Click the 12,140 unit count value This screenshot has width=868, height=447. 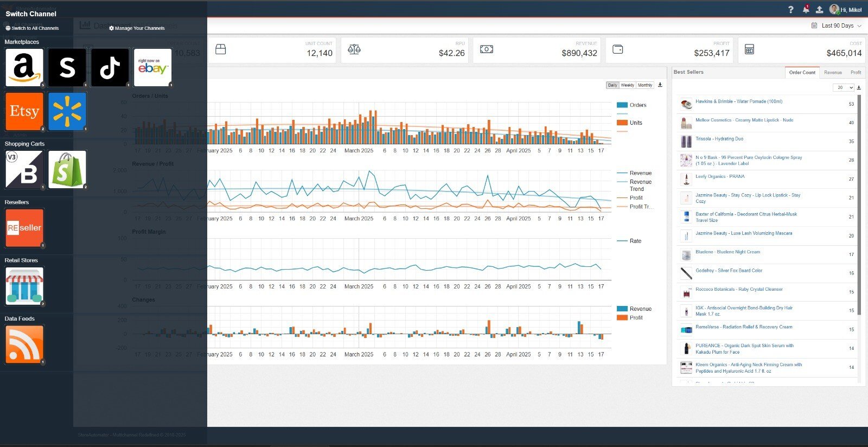[320, 53]
